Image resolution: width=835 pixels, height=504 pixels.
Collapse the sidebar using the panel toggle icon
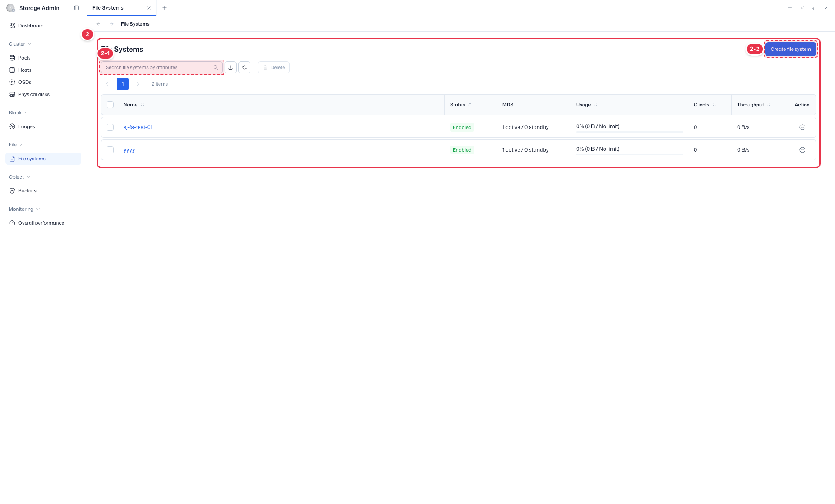(x=77, y=8)
